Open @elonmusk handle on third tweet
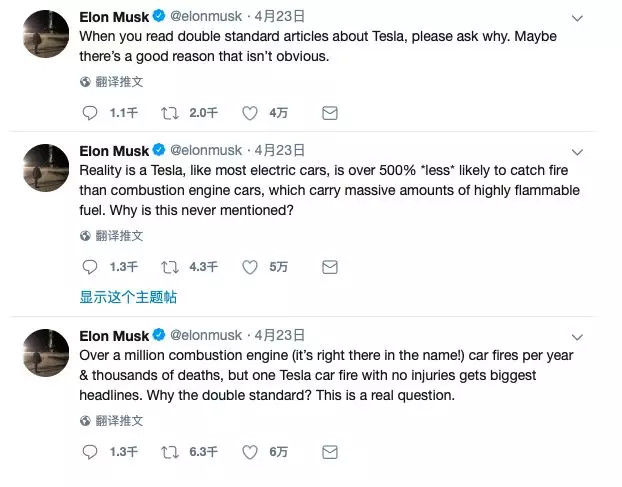 coord(206,336)
